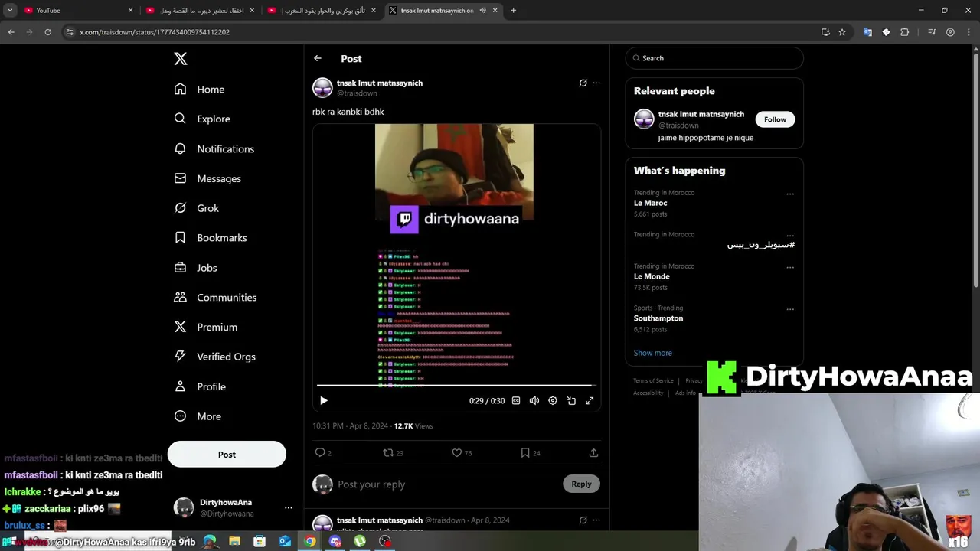Mute the video volume
Viewport: 980px width, 551px height.
tap(534, 400)
